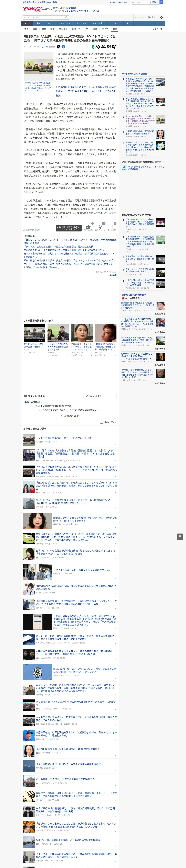Click the コメントを書く button
The width and height of the screenshot is (186, 868).
(93, 396)
